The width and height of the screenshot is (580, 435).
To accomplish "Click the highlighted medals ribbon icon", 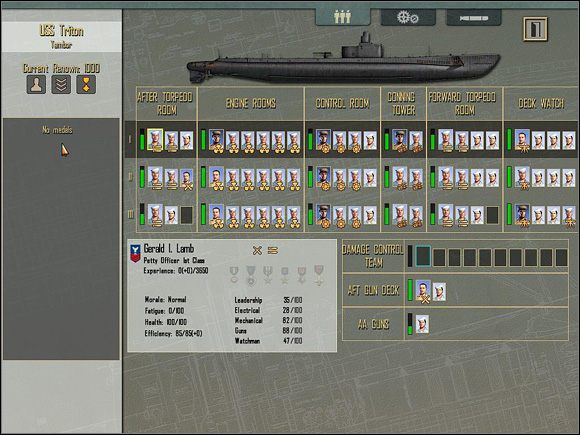I will [86, 84].
